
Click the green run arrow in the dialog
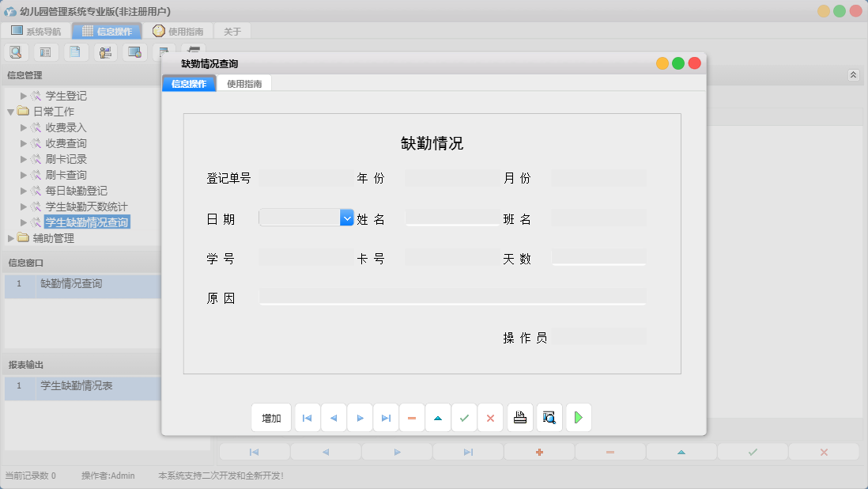578,417
